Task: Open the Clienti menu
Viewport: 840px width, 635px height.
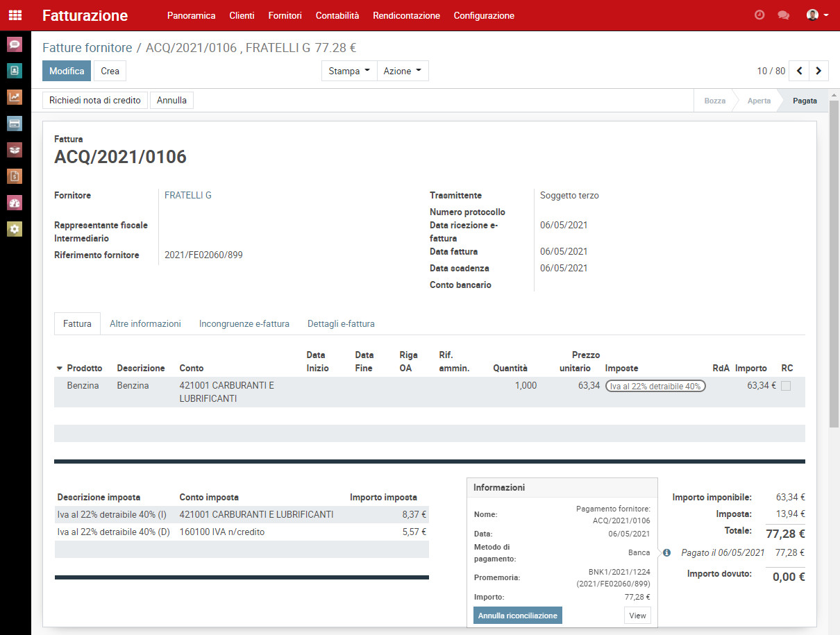Action: point(242,15)
